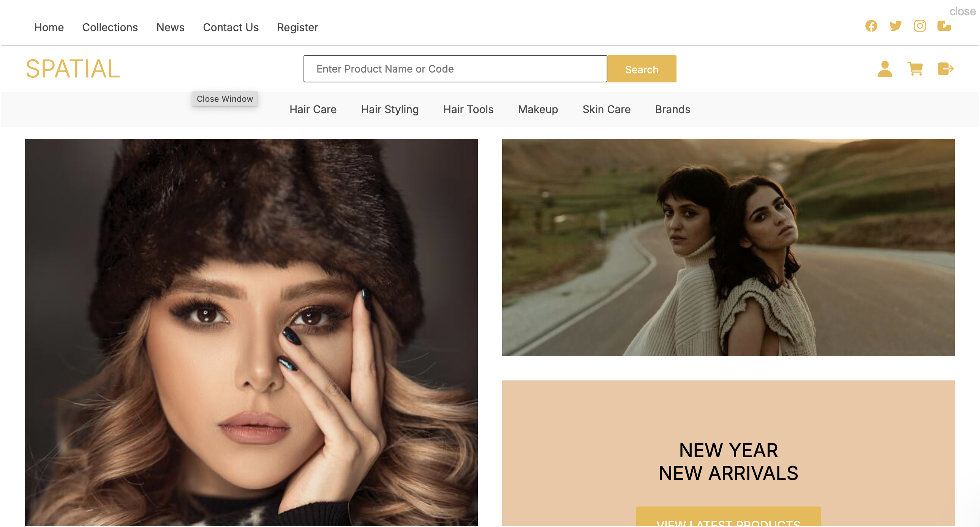
Task: Open the Instagram icon link
Action: 920,26
